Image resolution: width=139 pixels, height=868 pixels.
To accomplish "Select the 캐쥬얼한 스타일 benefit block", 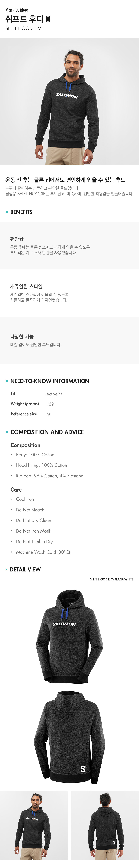I will [69, 293].
